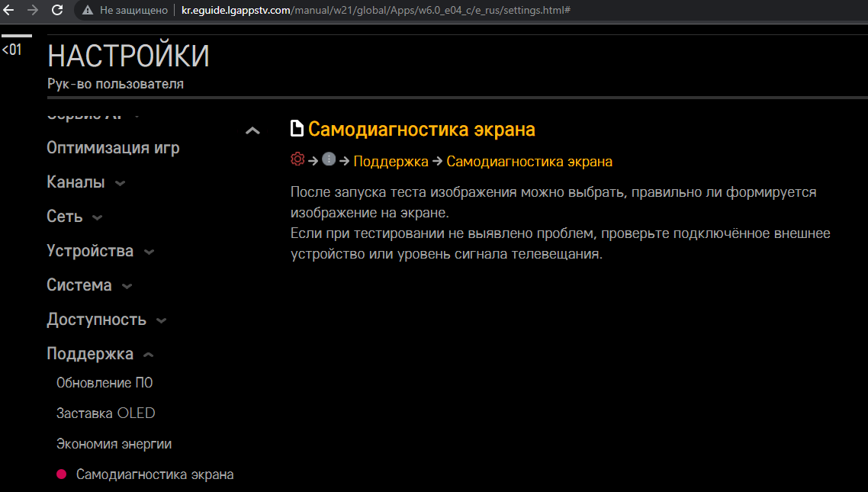
Task: Open Обновление ПО in the sidebar
Action: pyautogui.click(x=104, y=383)
